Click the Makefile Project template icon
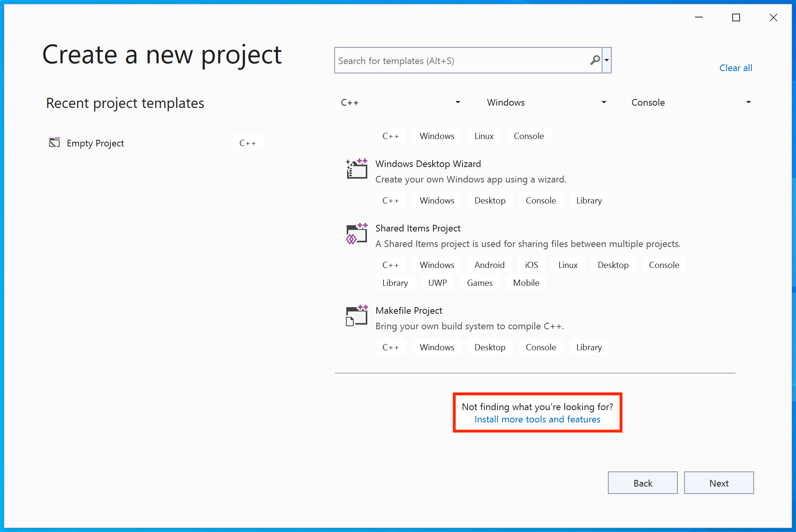The height and width of the screenshot is (532, 796). point(356,315)
